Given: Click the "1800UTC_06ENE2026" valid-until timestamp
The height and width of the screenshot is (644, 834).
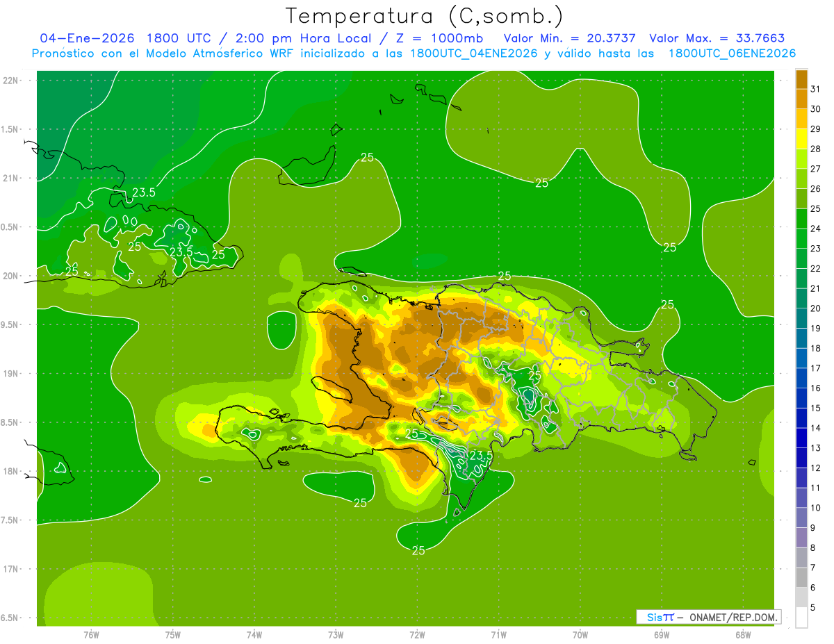Looking at the screenshot, I should coord(732,53).
